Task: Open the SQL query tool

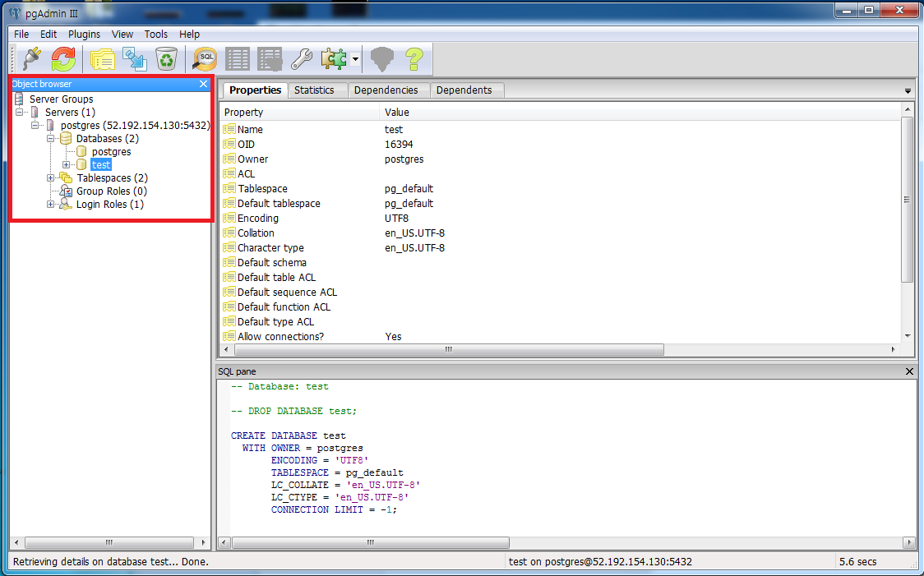Action: (203, 58)
